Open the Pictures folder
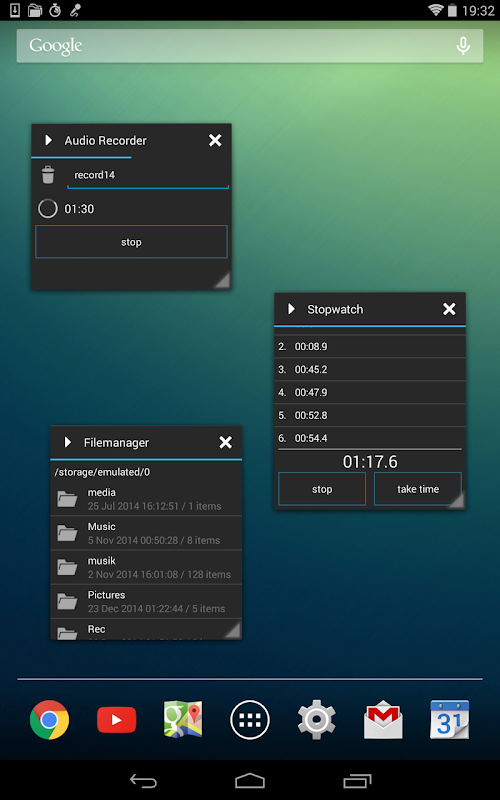500x800 pixels. pyautogui.click(x=146, y=601)
